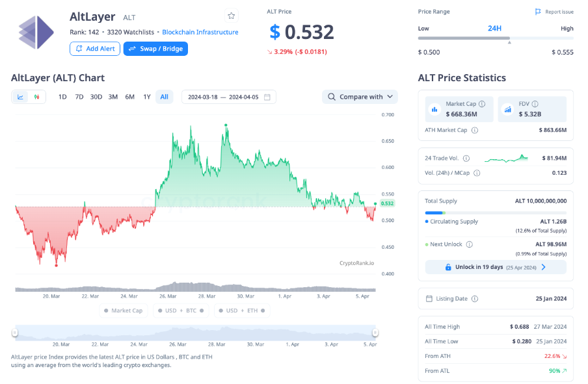Click the FDV chart icon
This screenshot has width=588, height=384.
click(508, 109)
